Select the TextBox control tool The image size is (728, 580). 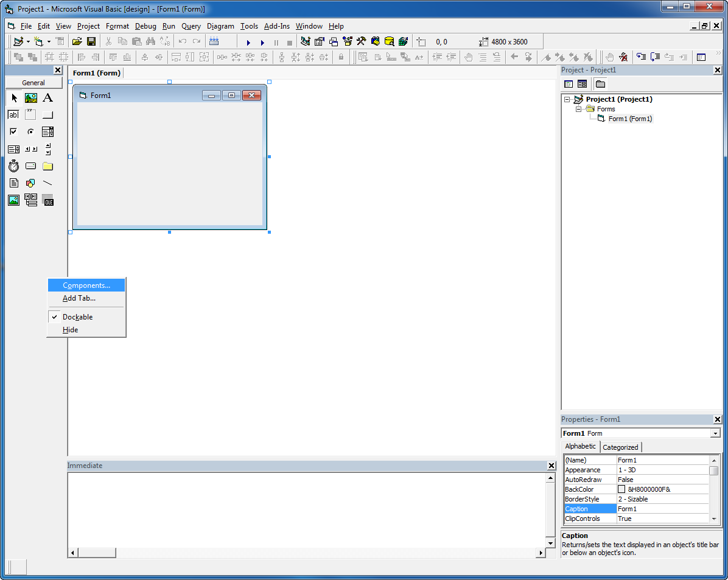(x=13, y=114)
